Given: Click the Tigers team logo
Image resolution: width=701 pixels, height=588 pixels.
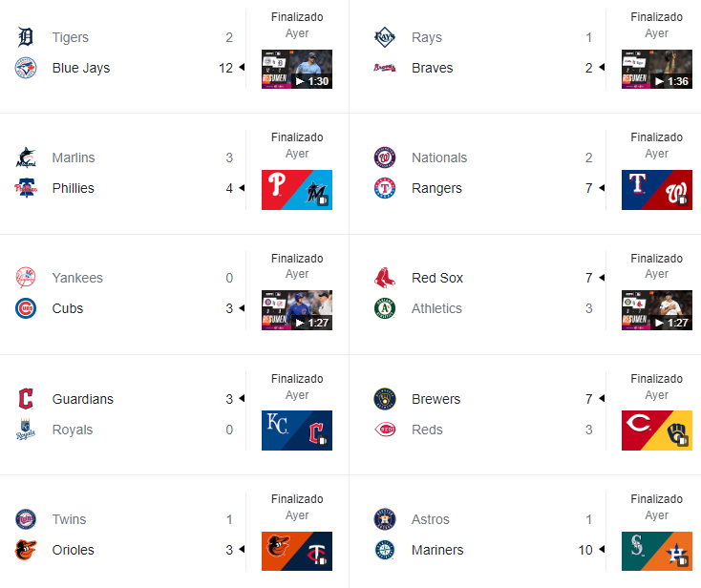Looking at the screenshot, I should pyautogui.click(x=26, y=37).
